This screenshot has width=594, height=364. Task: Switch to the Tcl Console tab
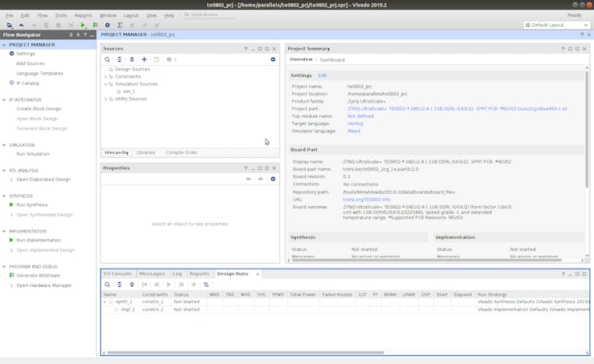117,274
